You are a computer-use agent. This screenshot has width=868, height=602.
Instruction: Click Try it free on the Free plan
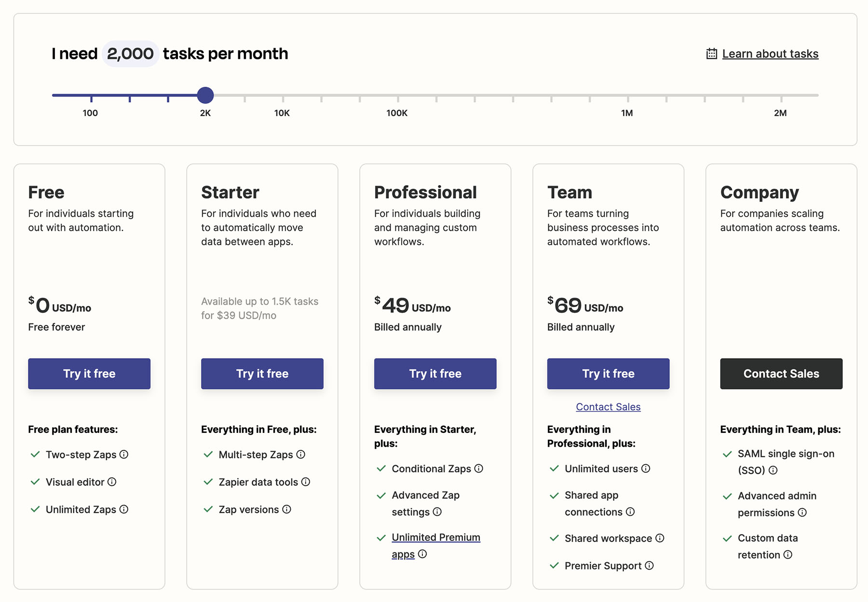pos(89,374)
